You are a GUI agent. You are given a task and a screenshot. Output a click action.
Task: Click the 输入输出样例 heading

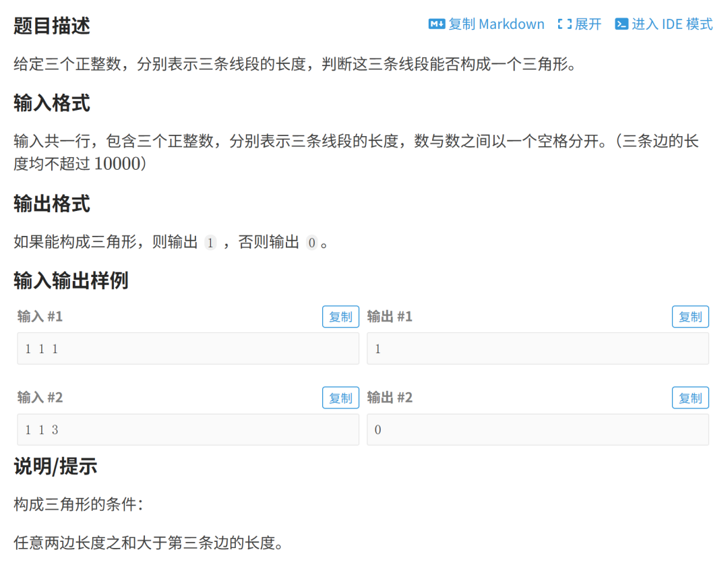[71, 281]
